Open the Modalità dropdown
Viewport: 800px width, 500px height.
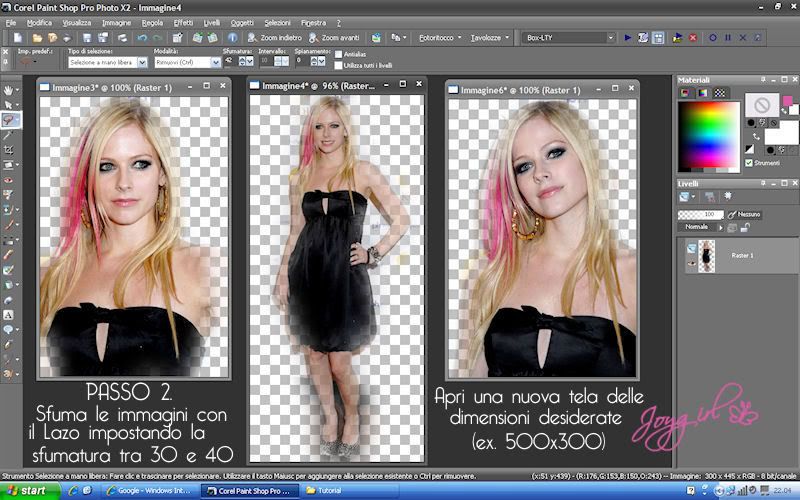coord(216,62)
